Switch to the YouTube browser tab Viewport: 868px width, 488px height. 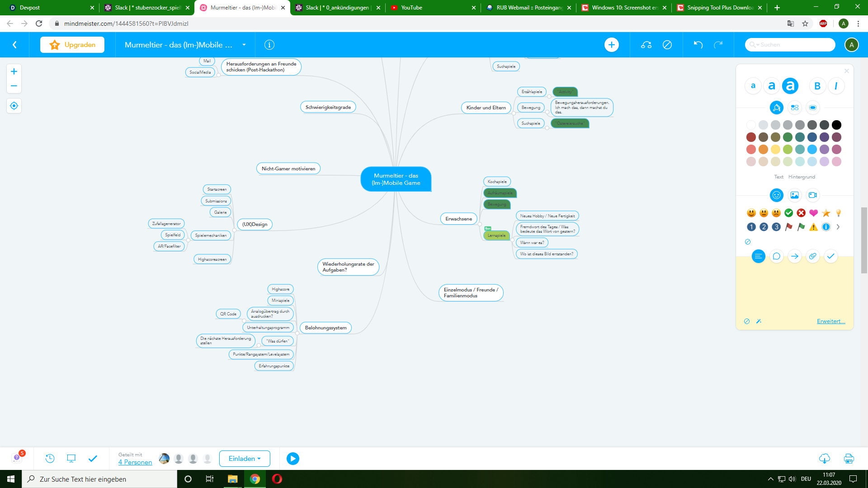click(411, 8)
